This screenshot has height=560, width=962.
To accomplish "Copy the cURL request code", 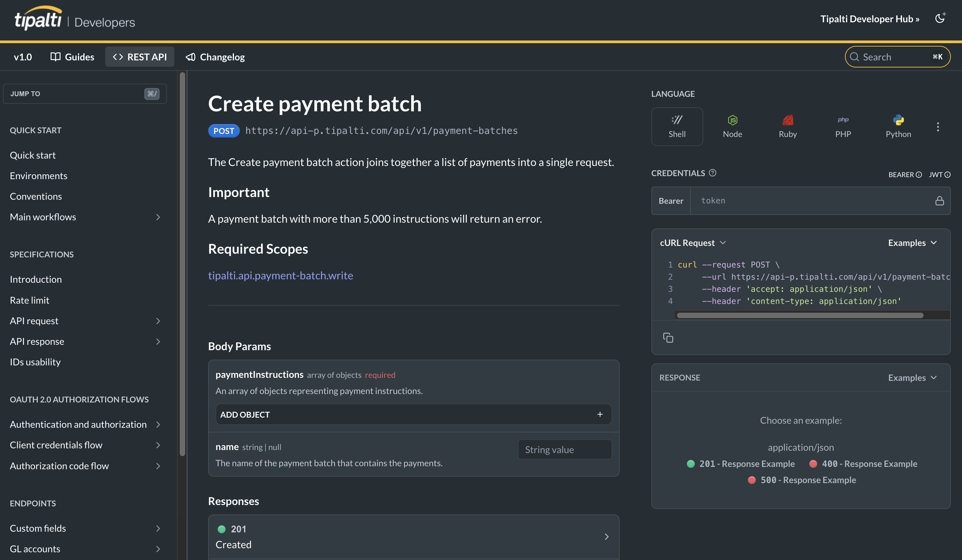I will [x=668, y=337].
